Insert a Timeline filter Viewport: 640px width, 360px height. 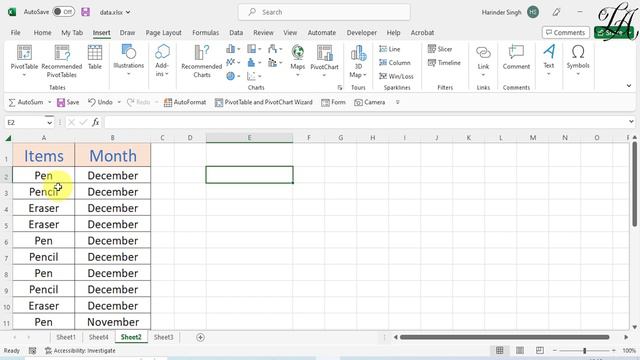[444, 62]
